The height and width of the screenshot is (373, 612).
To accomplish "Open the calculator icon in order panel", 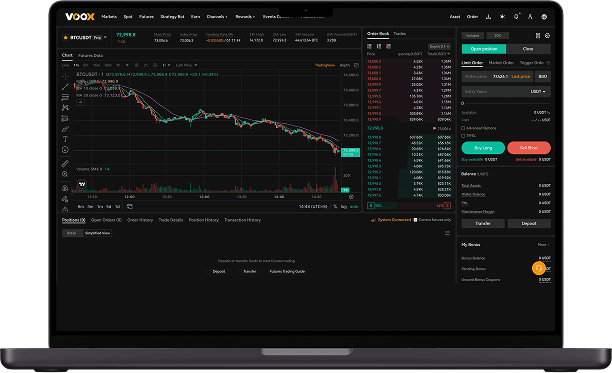I will tap(538, 36).
